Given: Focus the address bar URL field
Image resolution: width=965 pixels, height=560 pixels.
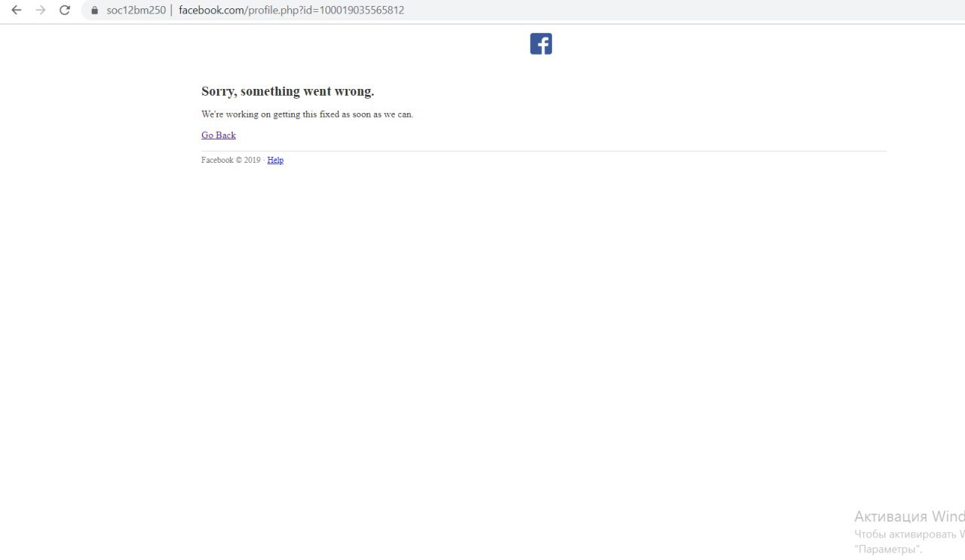Looking at the screenshot, I should (x=522, y=11).
